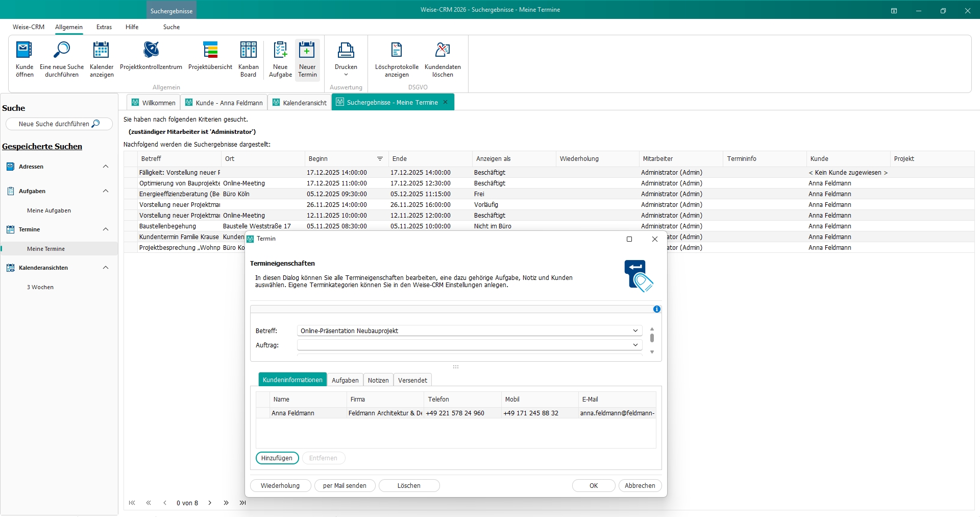Click the blue info icon in dialog
The height and width of the screenshot is (517, 980).
657,309
